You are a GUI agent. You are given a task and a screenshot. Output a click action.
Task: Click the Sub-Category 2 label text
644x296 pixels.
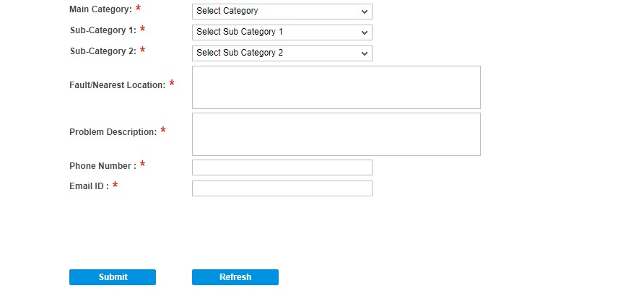click(103, 51)
